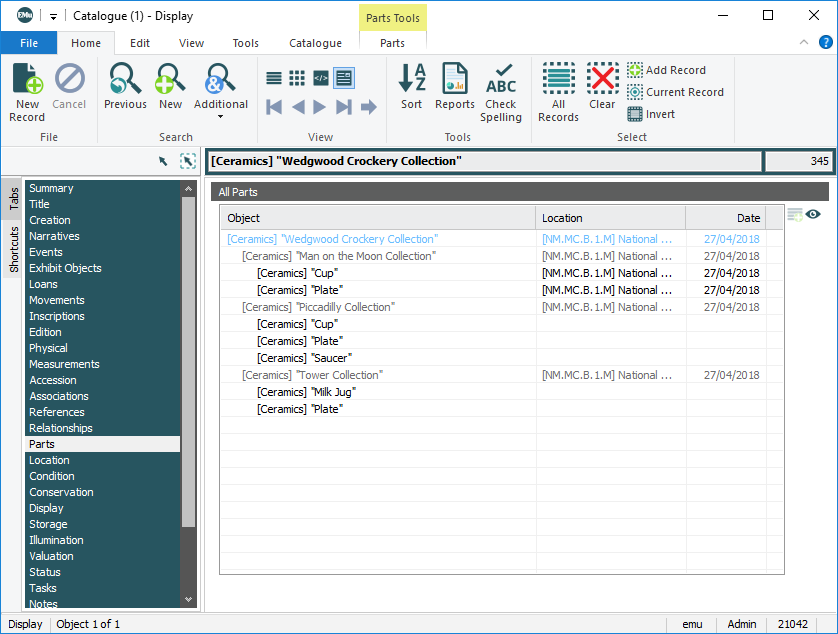Viewport: 838px width, 634px height.
Task: Switch to List view mode
Action: click(274, 78)
